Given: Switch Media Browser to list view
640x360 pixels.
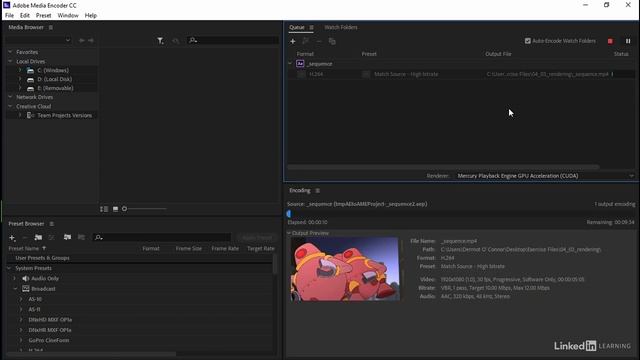Looking at the screenshot, I should [x=104, y=209].
